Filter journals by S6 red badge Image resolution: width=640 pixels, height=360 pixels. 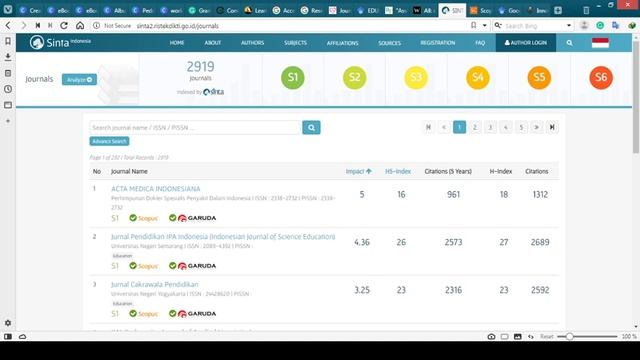(601, 78)
